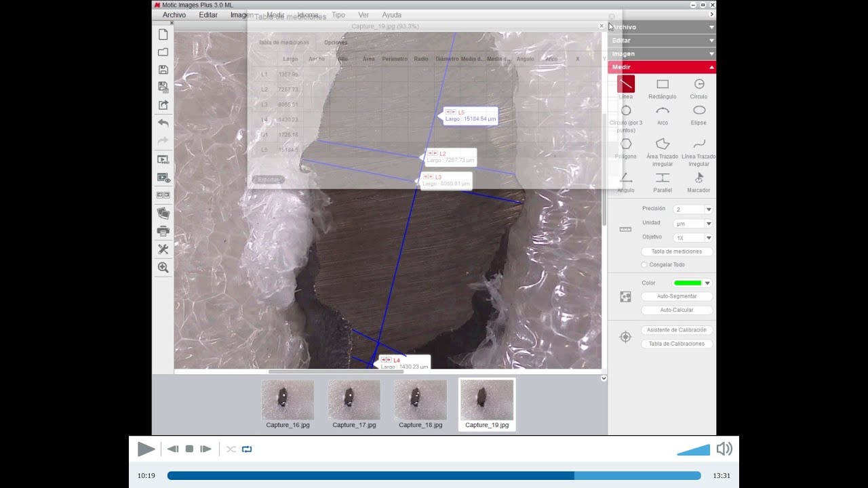Open the video capture playback icon

click(x=163, y=160)
